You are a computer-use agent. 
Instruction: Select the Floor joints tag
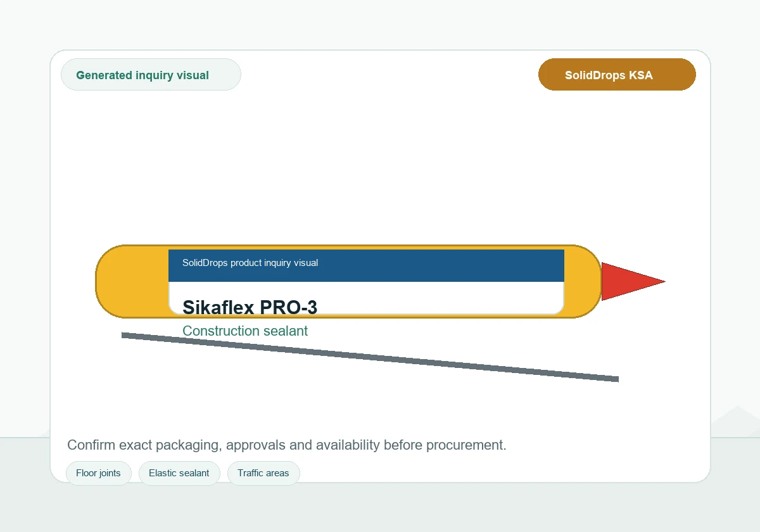[98, 473]
